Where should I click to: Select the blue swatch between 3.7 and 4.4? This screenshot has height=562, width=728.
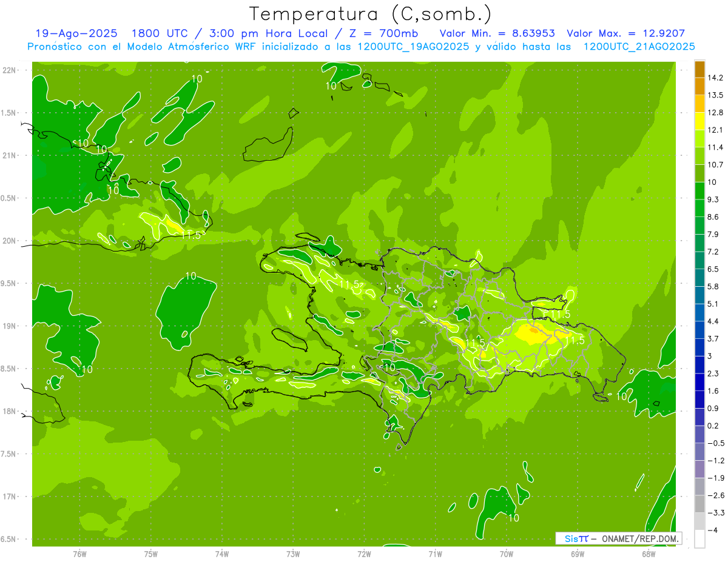699,330
